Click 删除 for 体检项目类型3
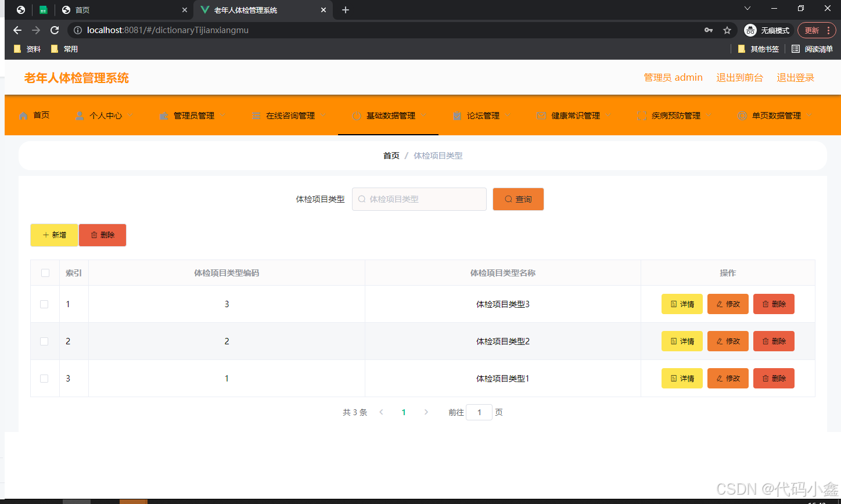The width and height of the screenshot is (841, 504). pos(774,304)
